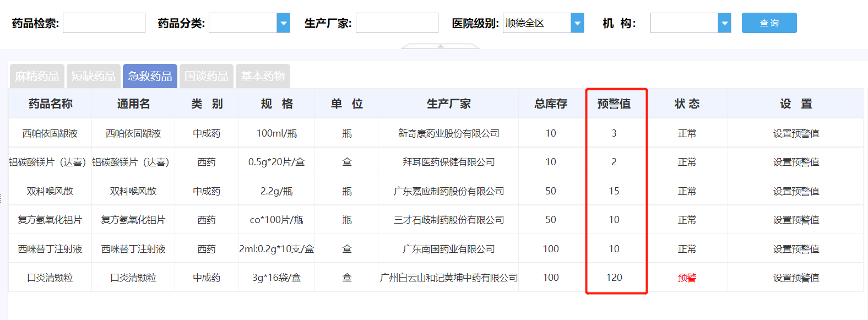Click the 药品名称 column header
This screenshot has width=868, height=320.
[x=50, y=104]
